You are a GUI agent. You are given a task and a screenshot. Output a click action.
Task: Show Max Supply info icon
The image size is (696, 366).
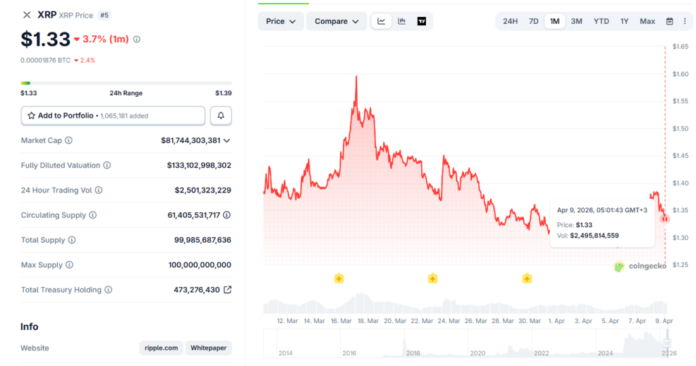(x=69, y=265)
